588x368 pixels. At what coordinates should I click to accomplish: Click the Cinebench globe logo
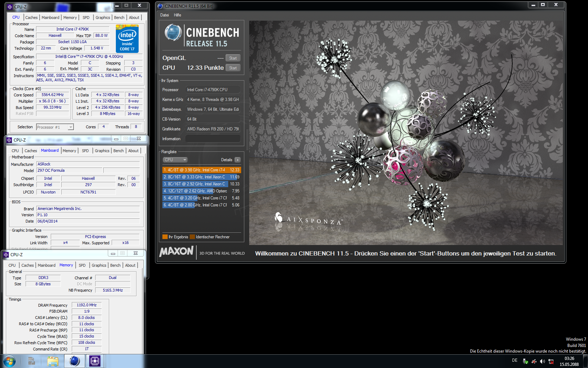point(173,33)
